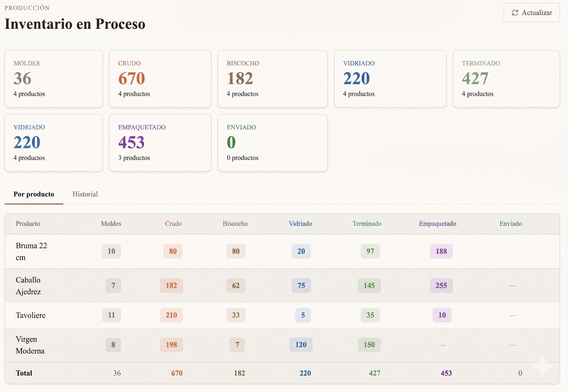Open the Crudo 670 summary card
Viewport: 568px width, 392px height.
160,79
